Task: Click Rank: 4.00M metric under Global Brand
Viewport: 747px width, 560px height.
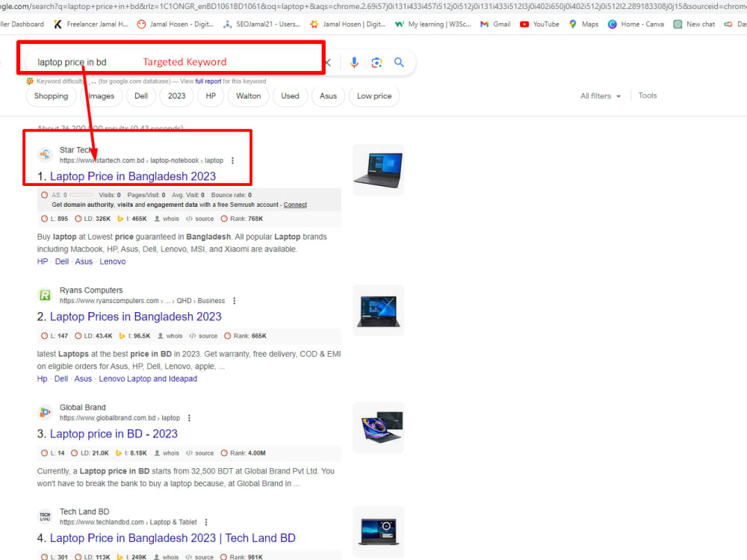Action: click(244, 453)
